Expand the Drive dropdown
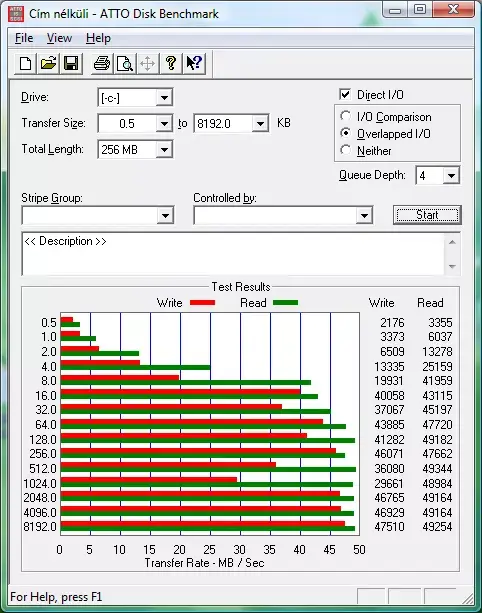Image resolution: width=482 pixels, height=613 pixels. pyautogui.click(x=164, y=98)
